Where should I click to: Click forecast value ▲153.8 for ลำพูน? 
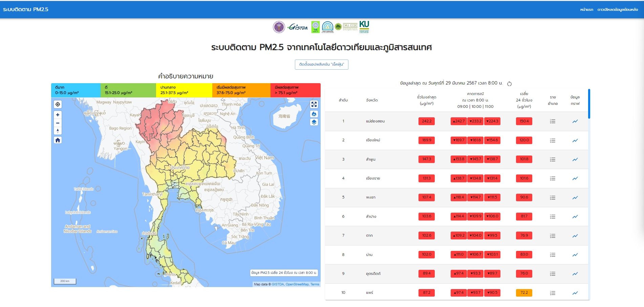458,159
